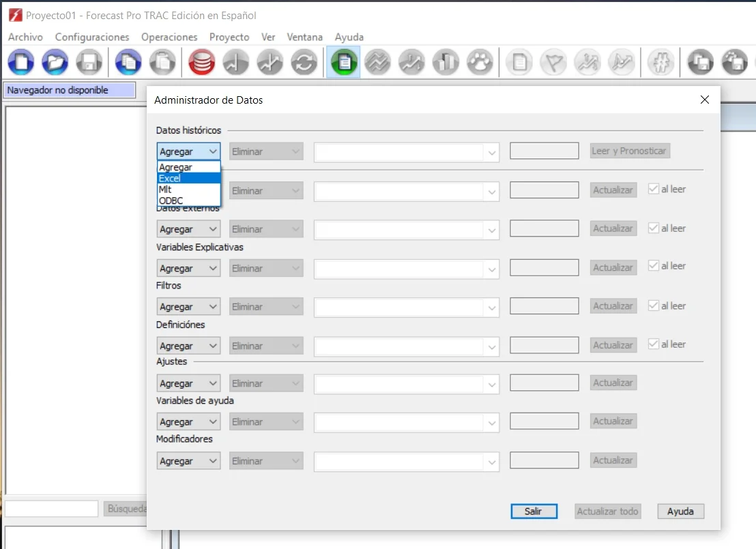
Task: Click the new project blank-page icon
Action: [x=21, y=62]
